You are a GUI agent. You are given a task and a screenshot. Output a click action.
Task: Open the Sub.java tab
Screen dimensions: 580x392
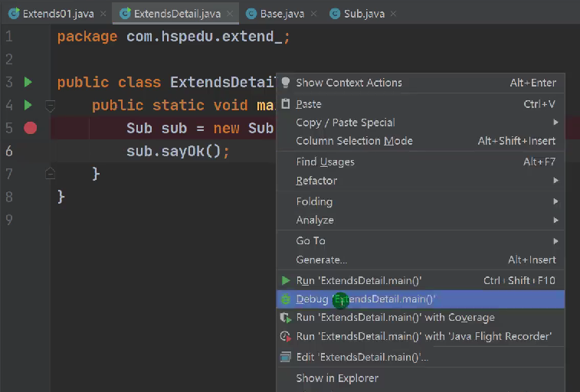coord(364,14)
